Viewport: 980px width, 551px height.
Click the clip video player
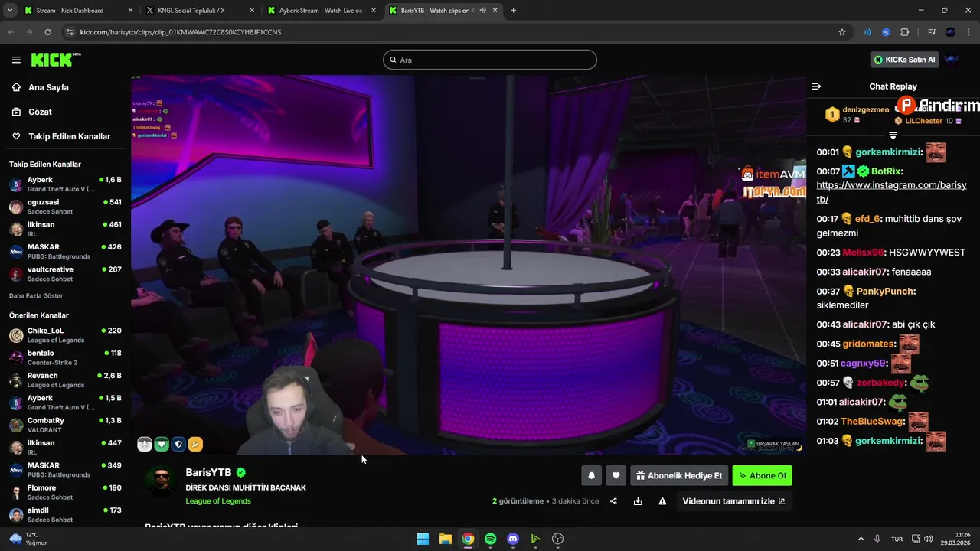tap(468, 265)
